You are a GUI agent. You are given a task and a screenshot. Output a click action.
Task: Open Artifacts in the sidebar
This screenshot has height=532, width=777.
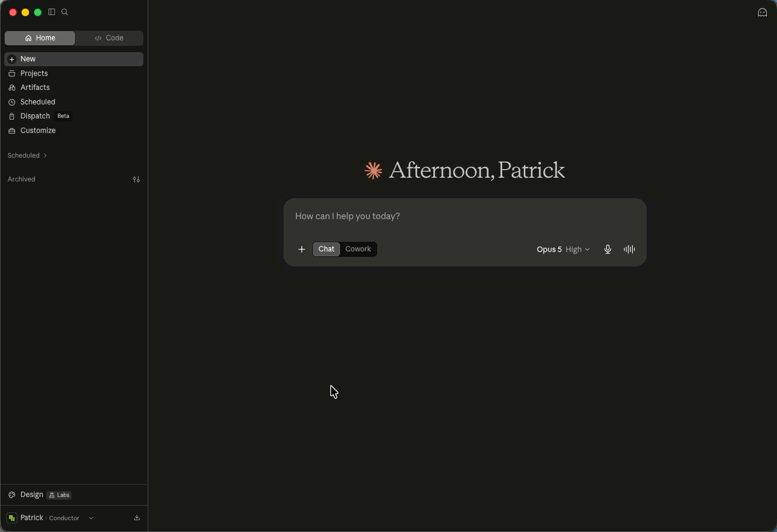74,87
